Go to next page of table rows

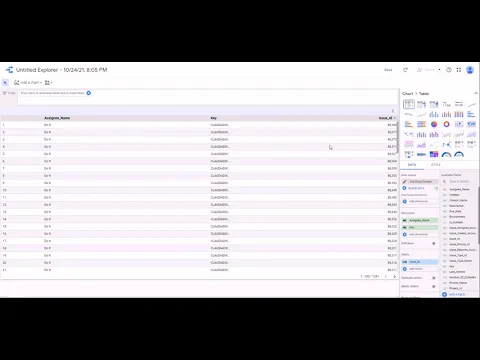[x=395, y=276]
